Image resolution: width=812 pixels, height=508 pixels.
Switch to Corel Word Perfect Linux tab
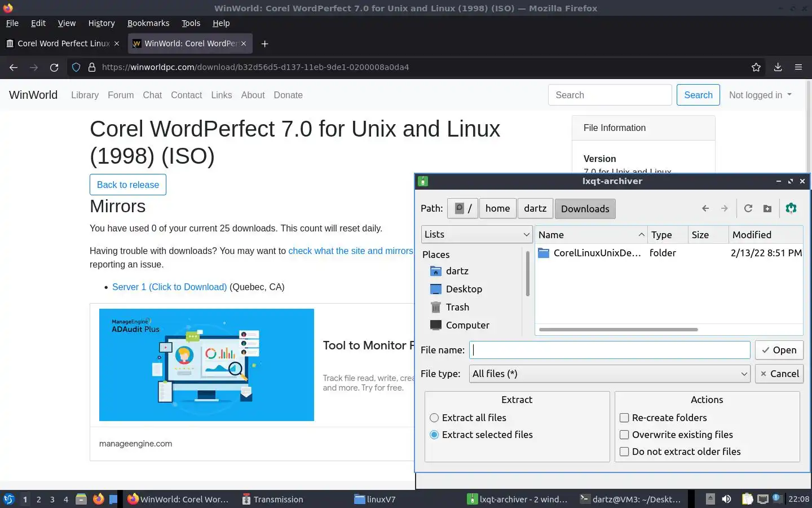[63, 43]
